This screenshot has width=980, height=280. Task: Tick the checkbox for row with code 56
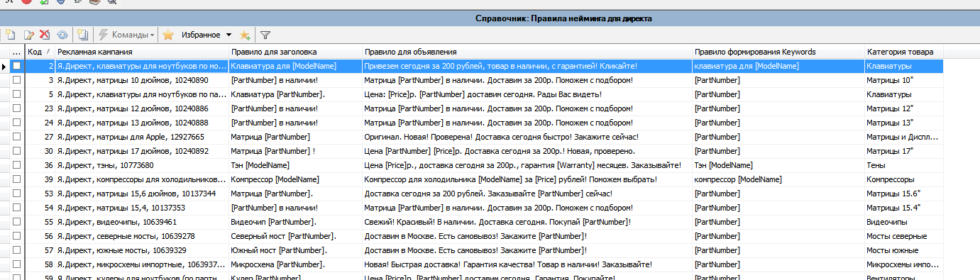(x=16, y=236)
